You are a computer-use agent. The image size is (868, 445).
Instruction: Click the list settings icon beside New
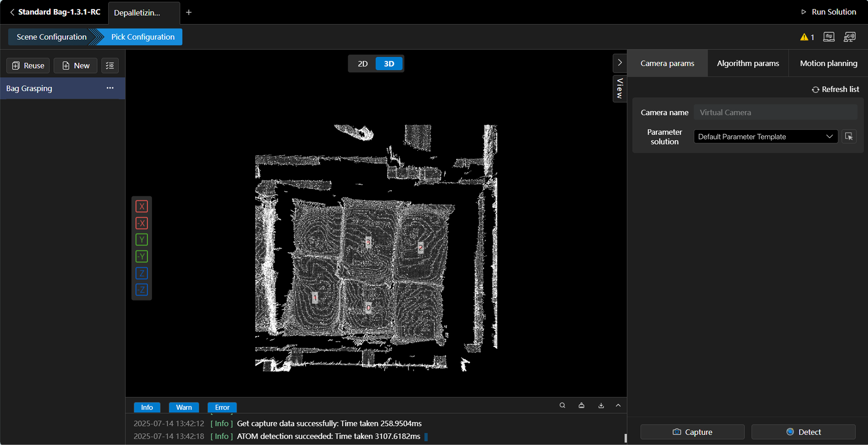pyautogui.click(x=110, y=65)
